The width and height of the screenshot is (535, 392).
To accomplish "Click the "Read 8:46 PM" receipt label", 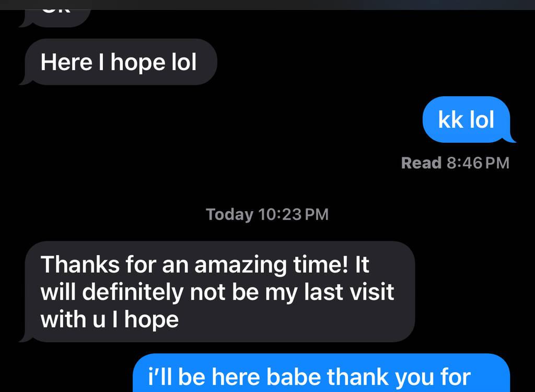I will click(455, 163).
